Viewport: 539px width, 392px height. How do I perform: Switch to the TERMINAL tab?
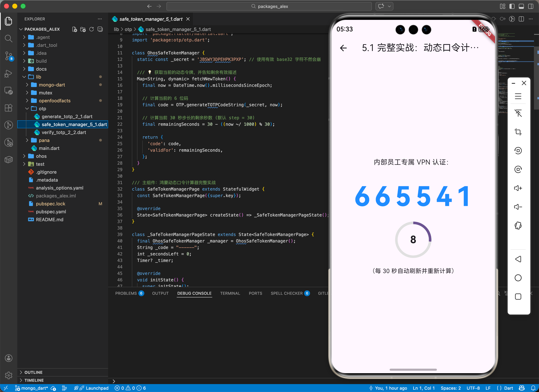tap(230, 293)
